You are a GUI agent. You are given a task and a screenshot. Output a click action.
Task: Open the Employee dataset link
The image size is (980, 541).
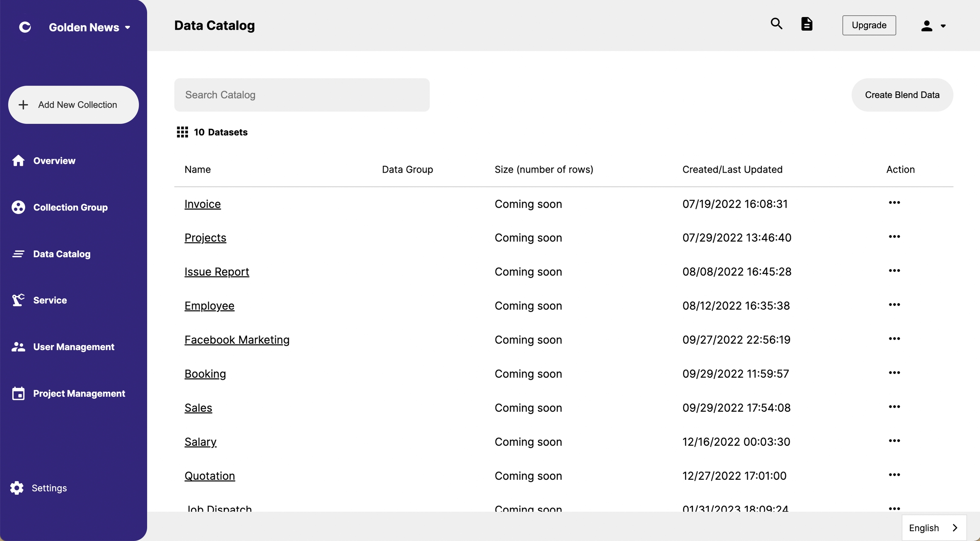pos(209,306)
